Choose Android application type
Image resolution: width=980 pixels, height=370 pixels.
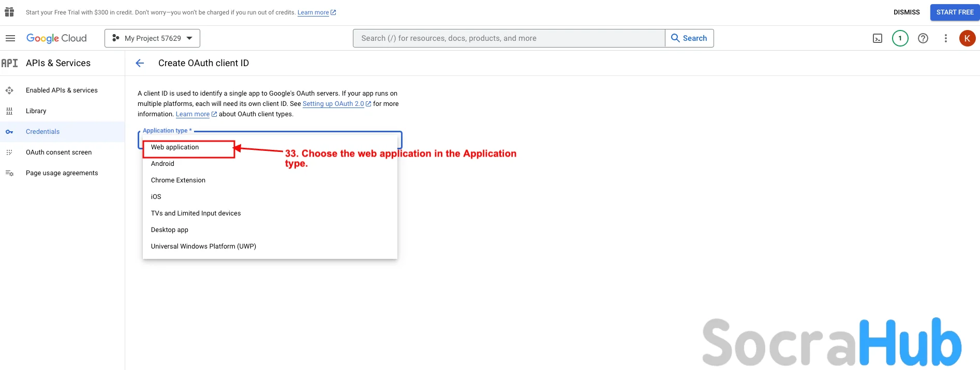pos(162,164)
